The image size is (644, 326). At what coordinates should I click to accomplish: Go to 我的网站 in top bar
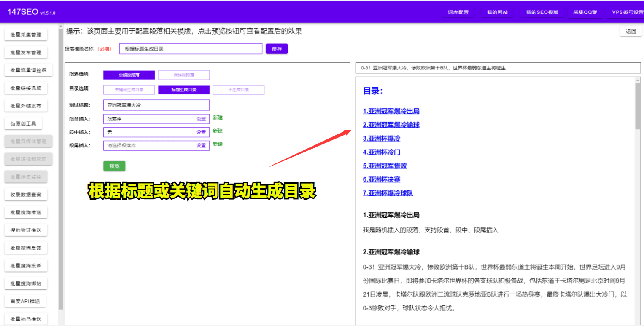498,12
